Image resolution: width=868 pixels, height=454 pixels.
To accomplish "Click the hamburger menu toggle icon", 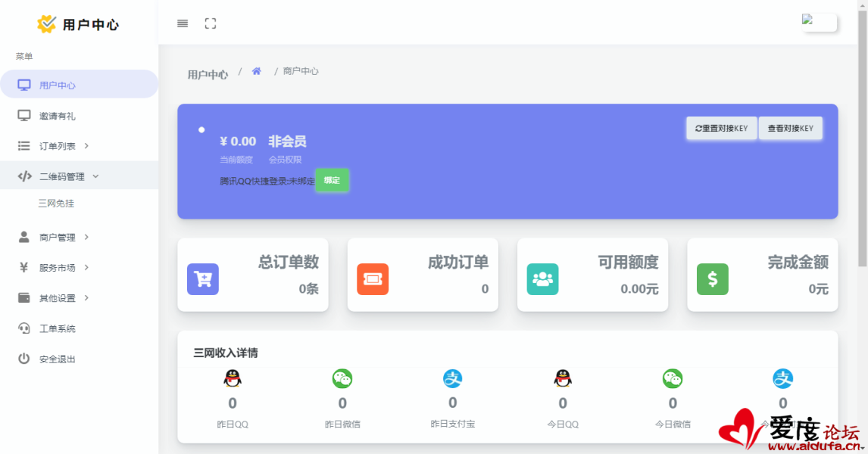I will click(x=182, y=23).
